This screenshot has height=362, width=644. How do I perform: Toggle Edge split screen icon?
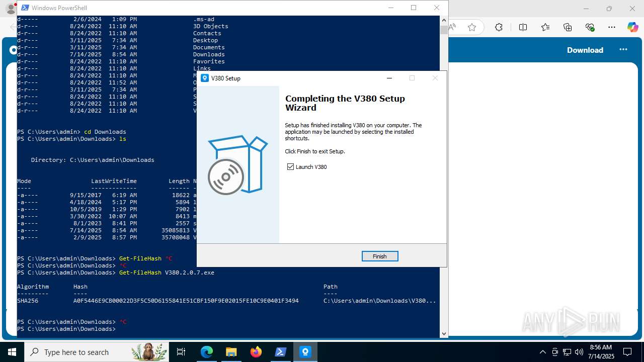[523, 27]
